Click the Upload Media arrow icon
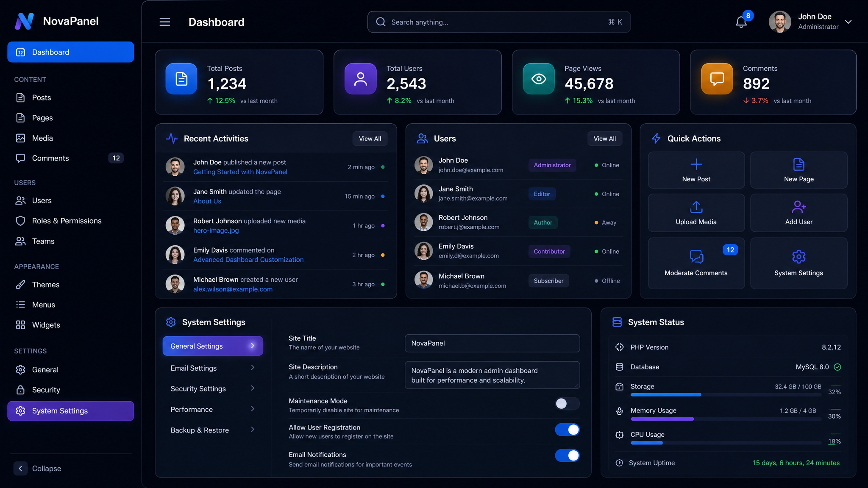868x488 pixels. (696, 207)
